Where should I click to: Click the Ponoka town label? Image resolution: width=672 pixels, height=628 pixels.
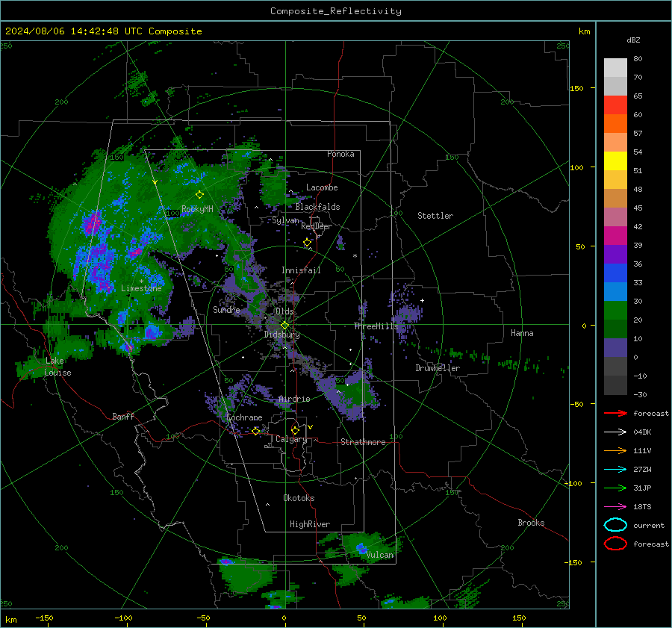tap(340, 154)
